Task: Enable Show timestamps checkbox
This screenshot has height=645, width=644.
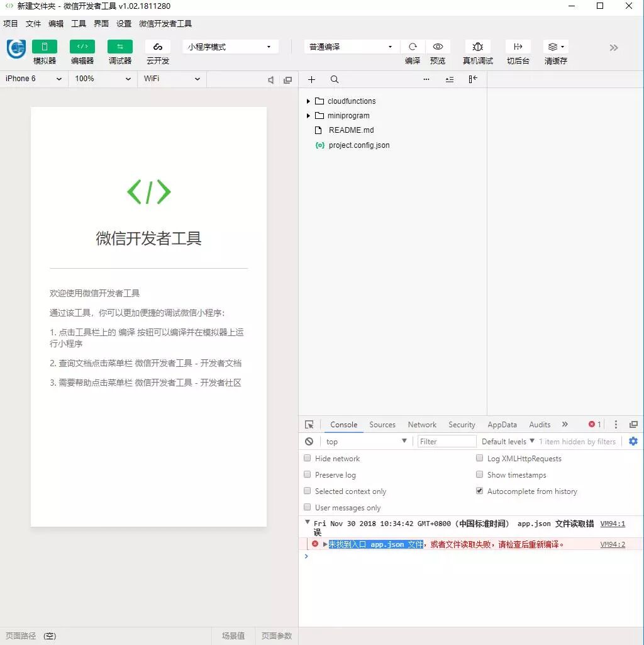Action: tap(479, 474)
